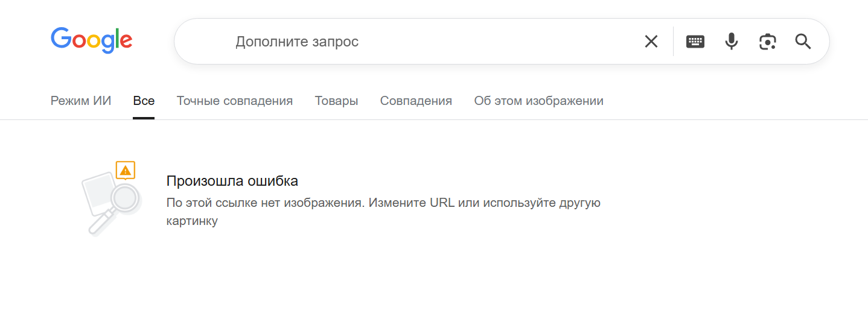Switch to the "Режим ИИ" tab
The image size is (868, 310).
point(81,101)
